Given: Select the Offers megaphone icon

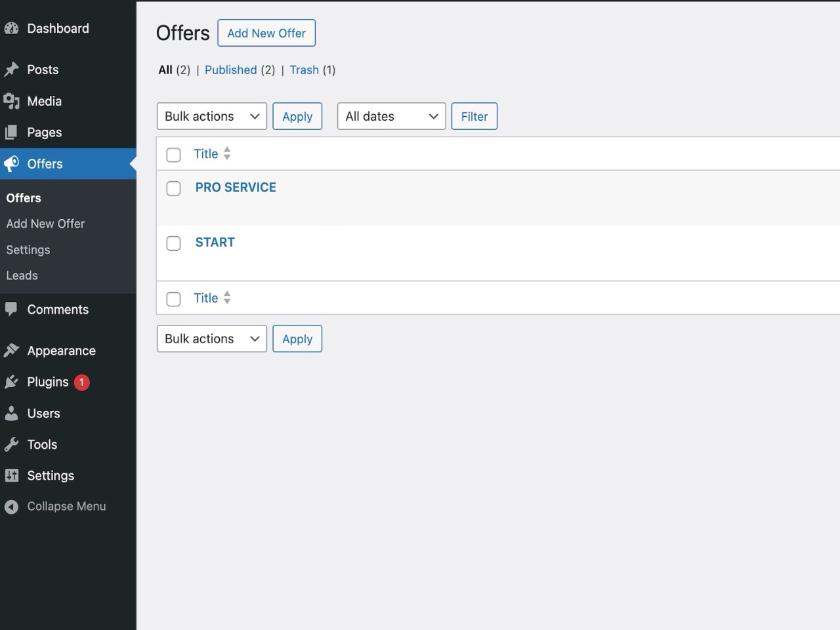Looking at the screenshot, I should [x=12, y=163].
